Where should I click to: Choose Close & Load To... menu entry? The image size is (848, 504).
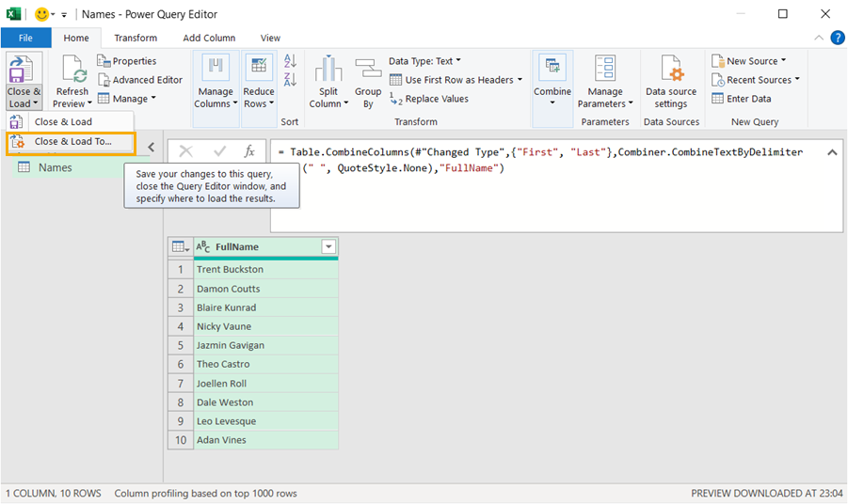click(x=71, y=142)
